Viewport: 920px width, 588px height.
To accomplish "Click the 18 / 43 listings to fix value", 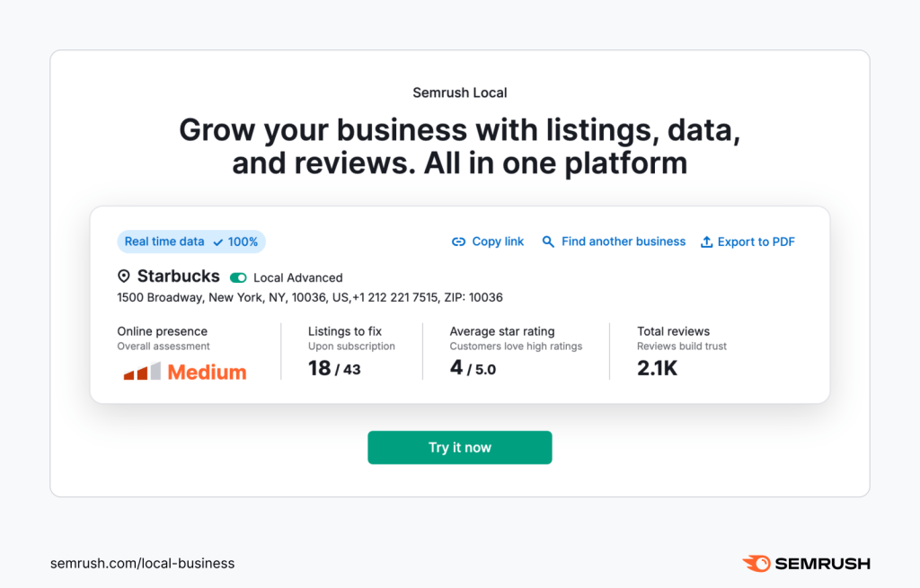I will point(334,368).
